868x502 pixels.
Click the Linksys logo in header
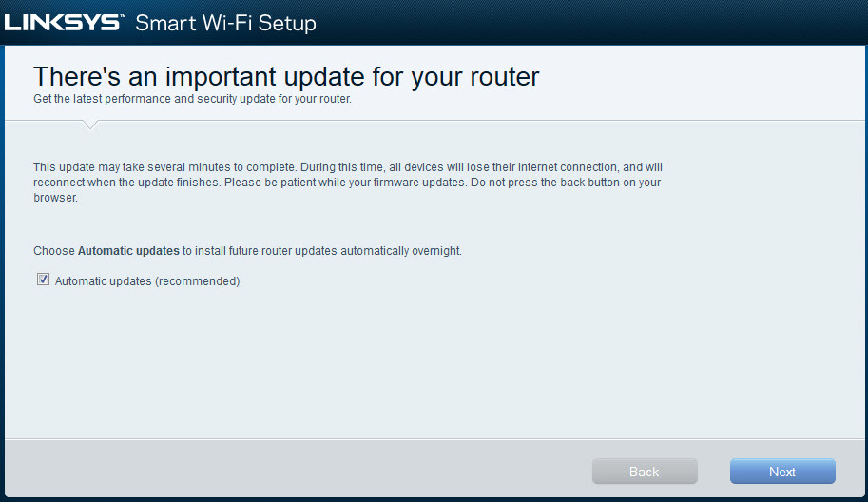65,23
